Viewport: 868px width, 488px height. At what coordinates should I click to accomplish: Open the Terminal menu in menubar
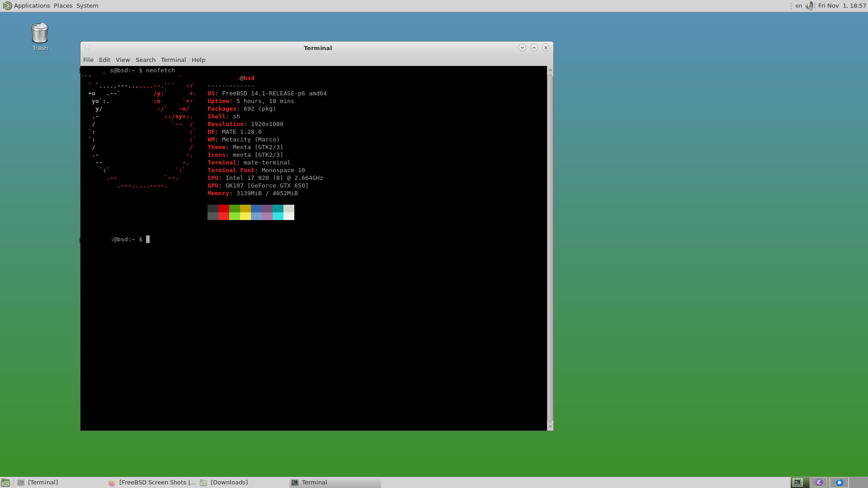pyautogui.click(x=173, y=60)
